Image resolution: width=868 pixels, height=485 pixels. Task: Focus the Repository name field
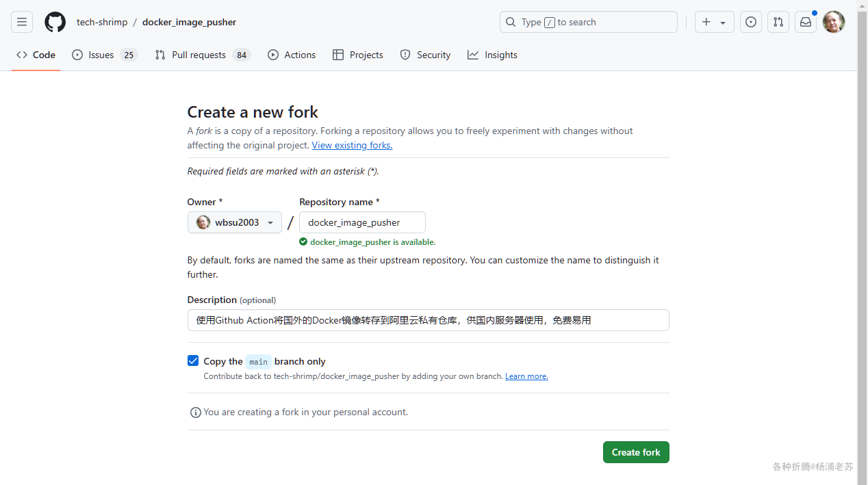[x=362, y=222]
